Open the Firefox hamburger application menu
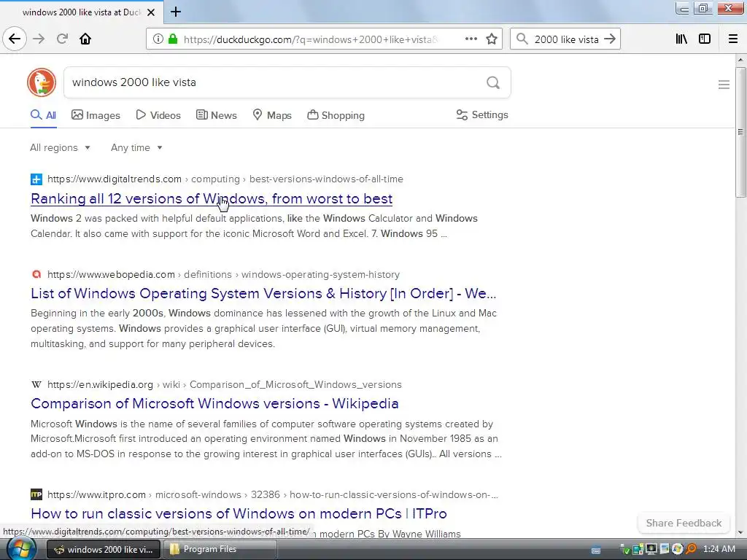 coord(733,39)
